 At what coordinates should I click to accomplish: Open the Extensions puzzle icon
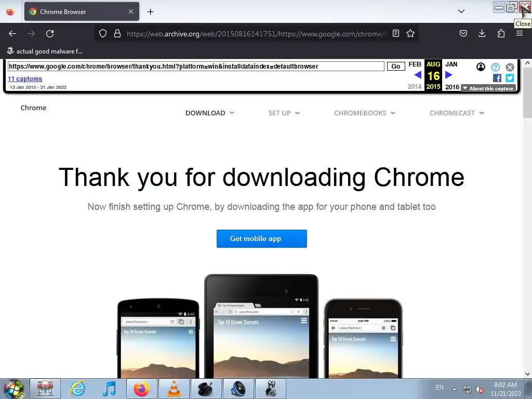[x=501, y=33]
